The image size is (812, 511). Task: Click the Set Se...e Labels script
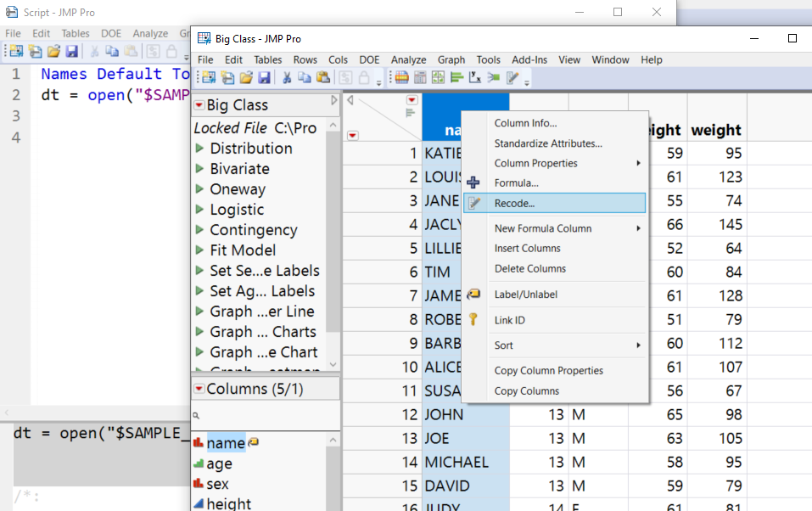click(265, 271)
